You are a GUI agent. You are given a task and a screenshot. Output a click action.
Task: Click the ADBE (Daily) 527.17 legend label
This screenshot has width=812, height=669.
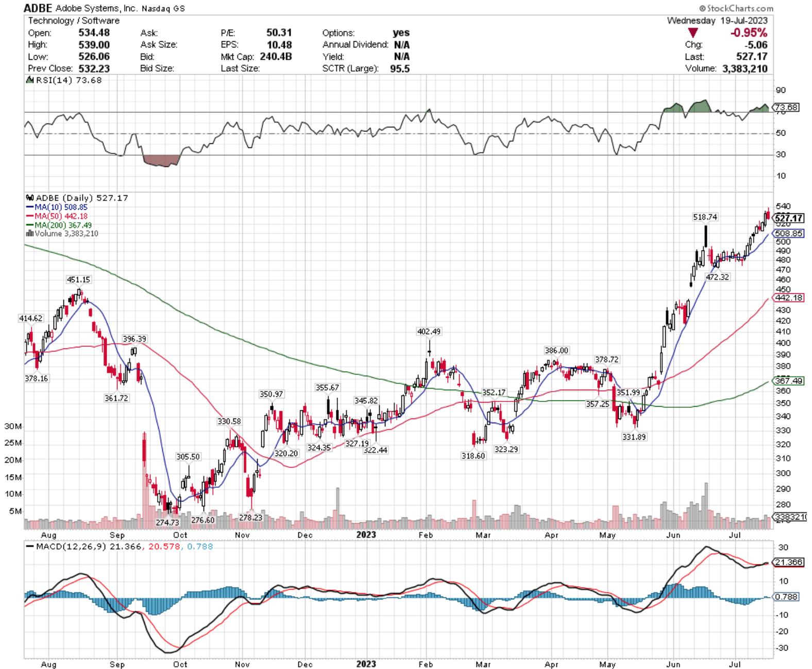click(77, 197)
